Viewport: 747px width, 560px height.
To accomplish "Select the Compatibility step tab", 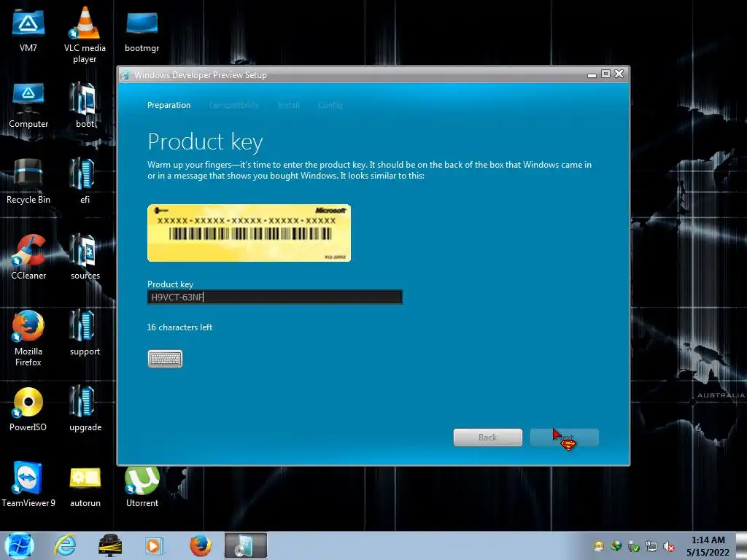I will (234, 105).
